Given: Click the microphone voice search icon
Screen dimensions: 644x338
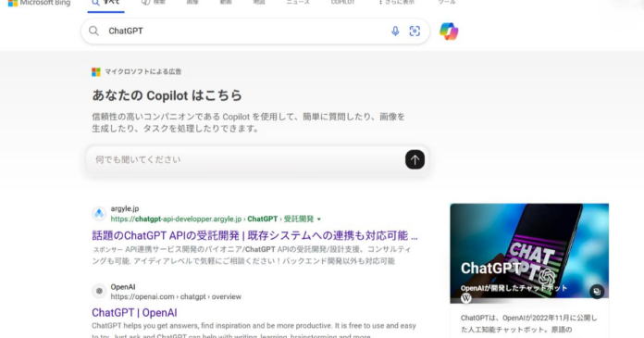Looking at the screenshot, I should pos(395,31).
